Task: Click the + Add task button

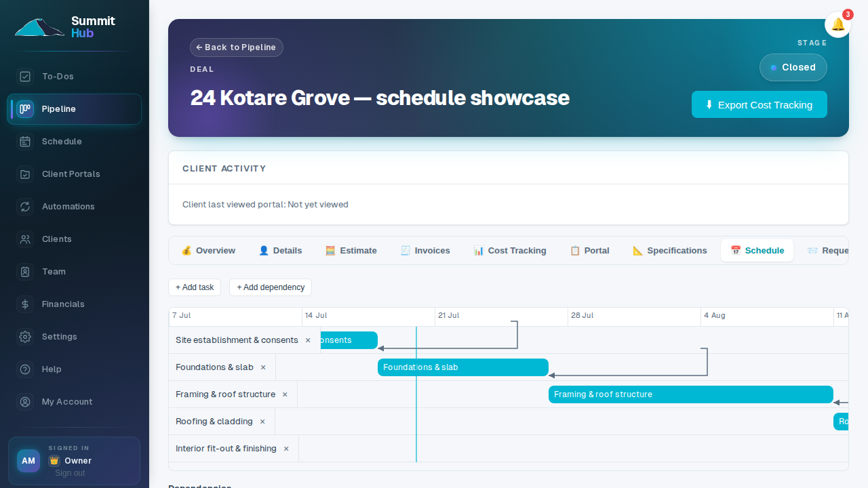Action: [x=195, y=287]
